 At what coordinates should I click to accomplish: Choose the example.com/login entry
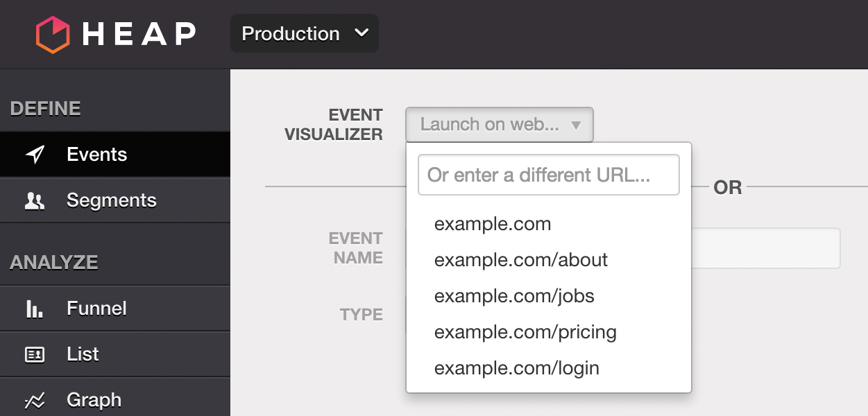(x=516, y=368)
